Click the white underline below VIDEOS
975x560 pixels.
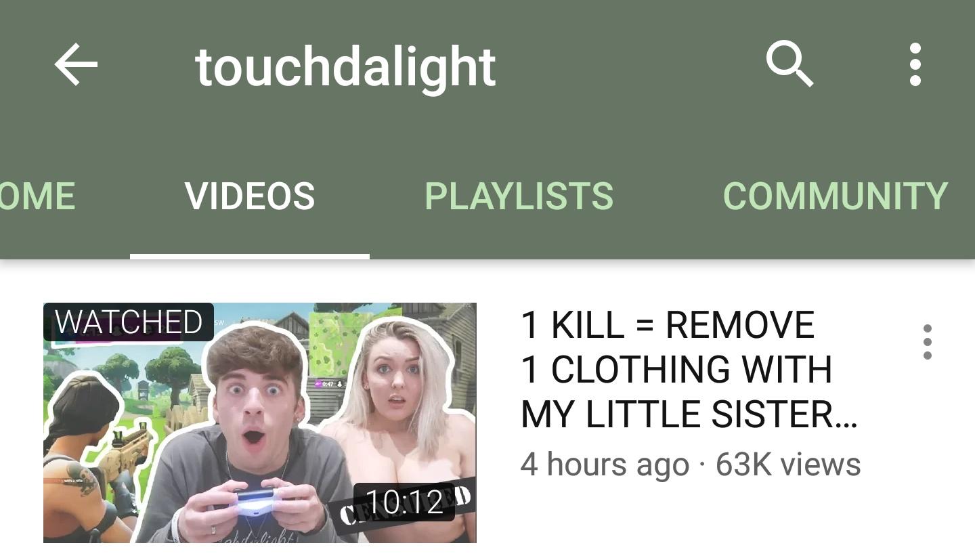[x=250, y=256]
